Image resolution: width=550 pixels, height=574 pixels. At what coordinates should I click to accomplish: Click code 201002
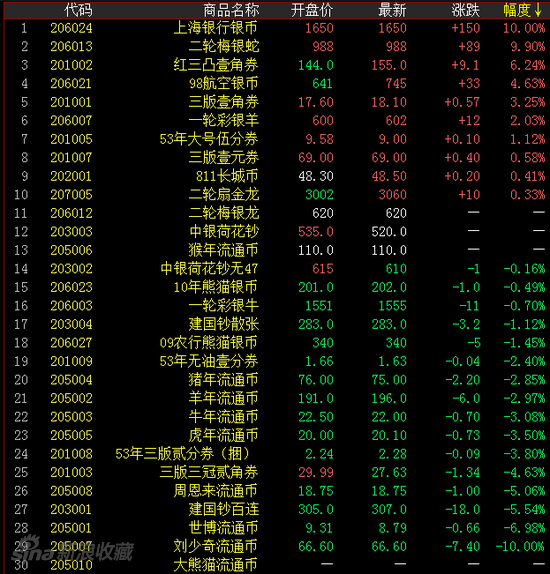pos(71,65)
